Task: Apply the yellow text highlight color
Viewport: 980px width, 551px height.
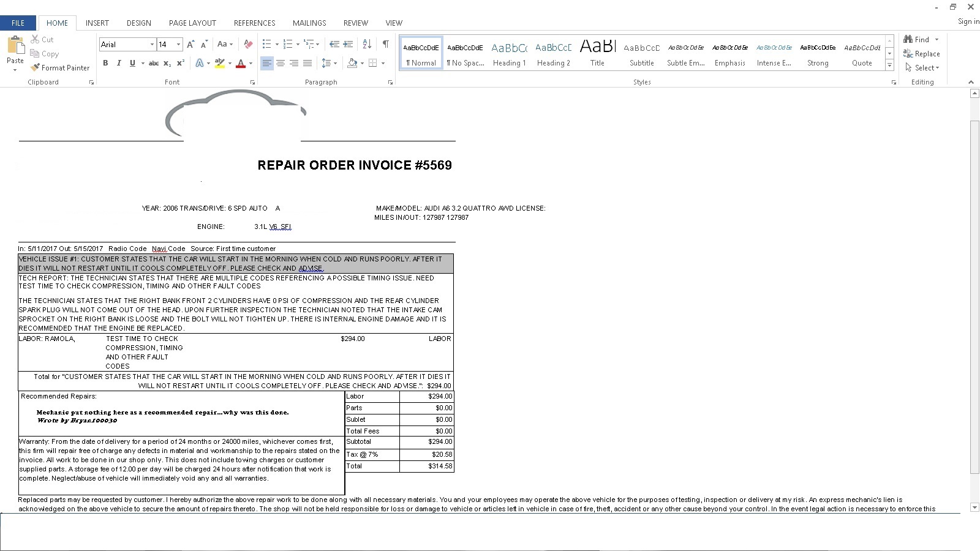Action: click(x=219, y=63)
